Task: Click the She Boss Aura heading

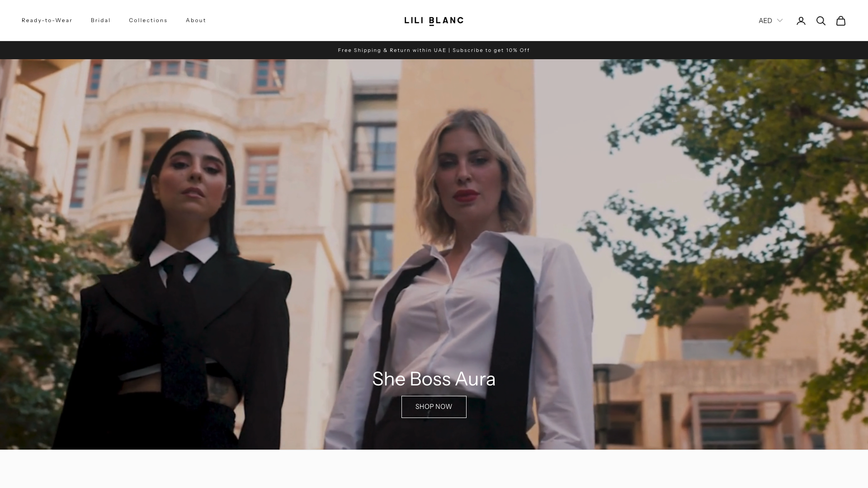Action: 434,379
